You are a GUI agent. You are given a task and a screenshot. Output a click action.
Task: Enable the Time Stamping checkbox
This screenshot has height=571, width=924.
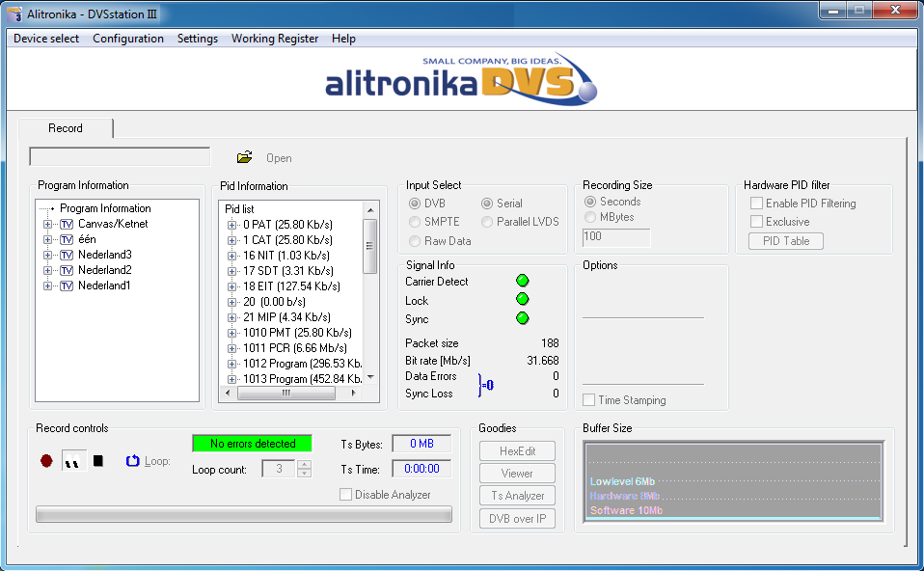[x=589, y=400]
